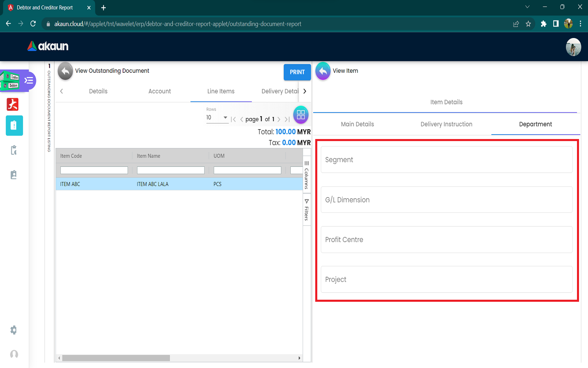Click the horizontal scrollbar under the table
The height and width of the screenshot is (368, 588).
click(116, 358)
